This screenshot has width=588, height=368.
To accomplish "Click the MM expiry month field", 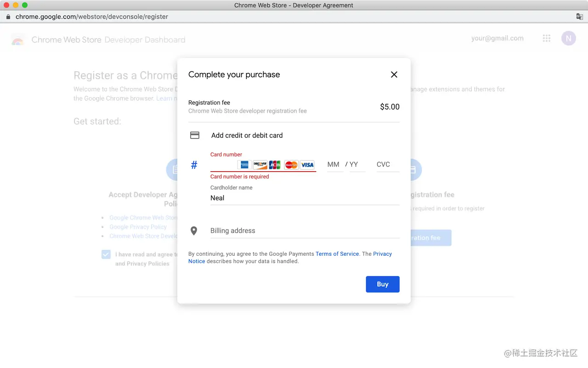I will pos(334,165).
